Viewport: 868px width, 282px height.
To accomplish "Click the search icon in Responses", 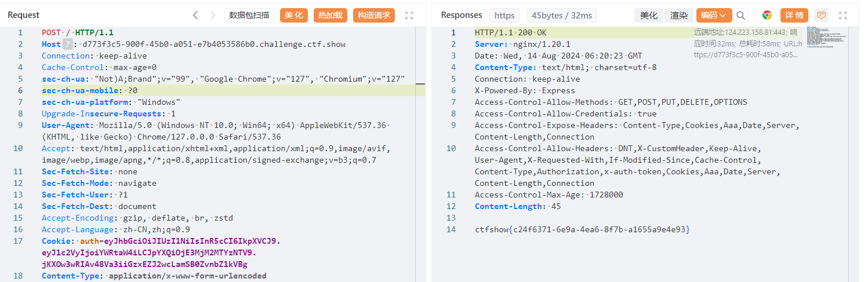I will click(x=741, y=16).
